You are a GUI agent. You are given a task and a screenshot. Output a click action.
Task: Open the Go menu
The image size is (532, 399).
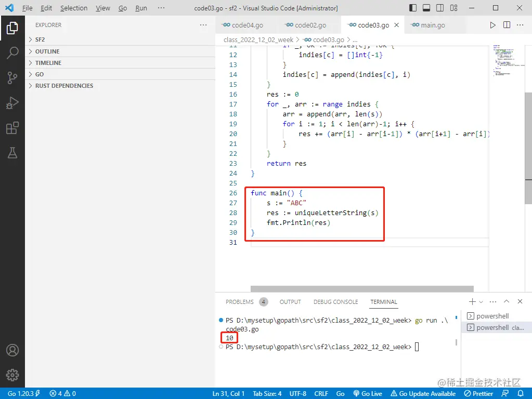point(123,8)
